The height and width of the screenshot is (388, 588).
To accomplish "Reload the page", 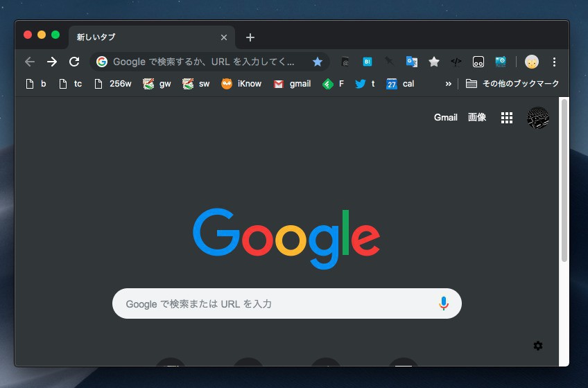I will (x=74, y=62).
